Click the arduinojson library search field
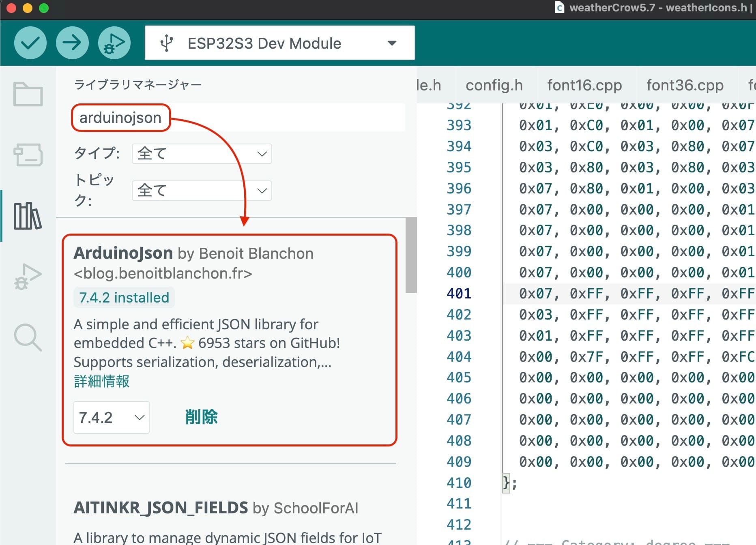 point(238,118)
